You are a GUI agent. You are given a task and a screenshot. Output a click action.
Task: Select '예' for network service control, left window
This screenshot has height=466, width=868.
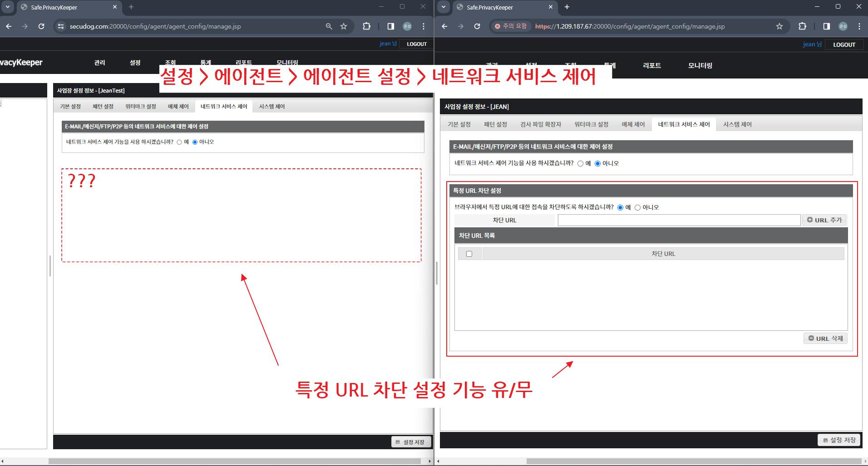coord(179,142)
